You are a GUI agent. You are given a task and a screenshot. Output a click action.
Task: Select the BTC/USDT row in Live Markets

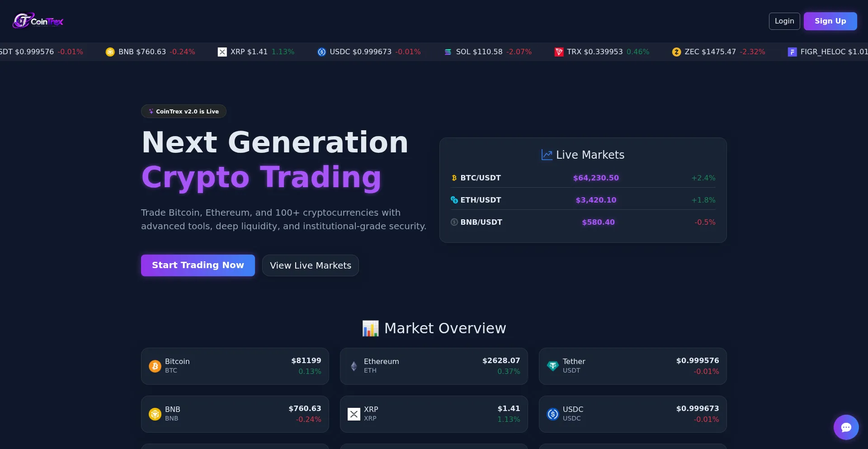click(x=583, y=178)
